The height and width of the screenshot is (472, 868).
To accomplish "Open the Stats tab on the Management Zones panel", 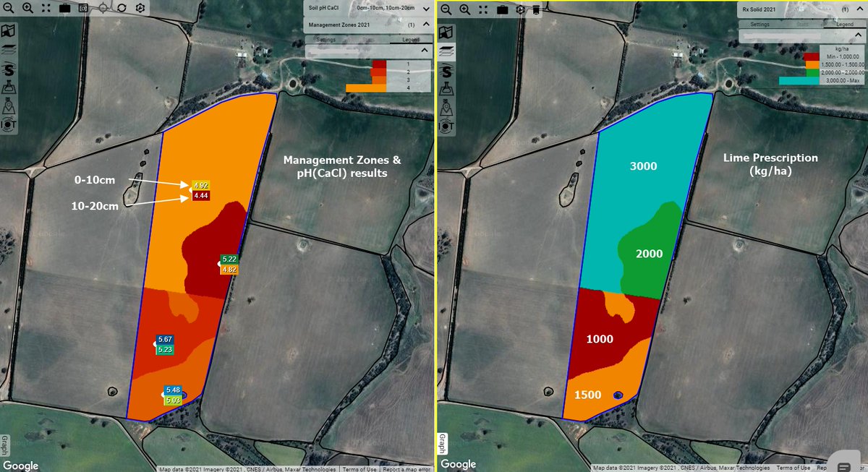I will coord(368,40).
